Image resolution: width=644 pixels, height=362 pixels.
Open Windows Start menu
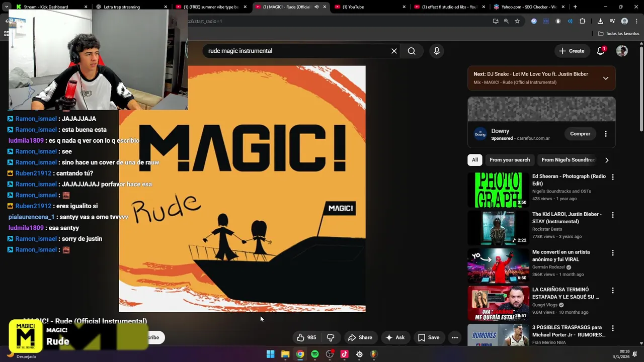pyautogui.click(x=270, y=354)
